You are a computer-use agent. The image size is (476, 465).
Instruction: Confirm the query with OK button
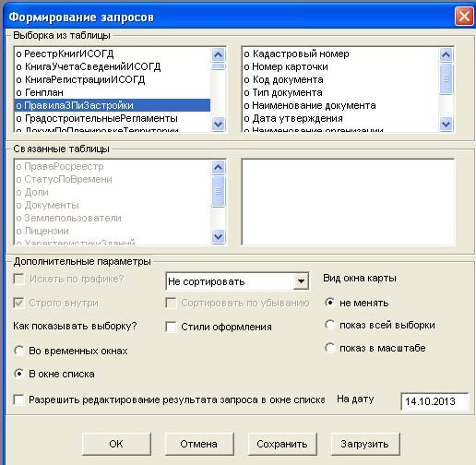[x=116, y=444]
